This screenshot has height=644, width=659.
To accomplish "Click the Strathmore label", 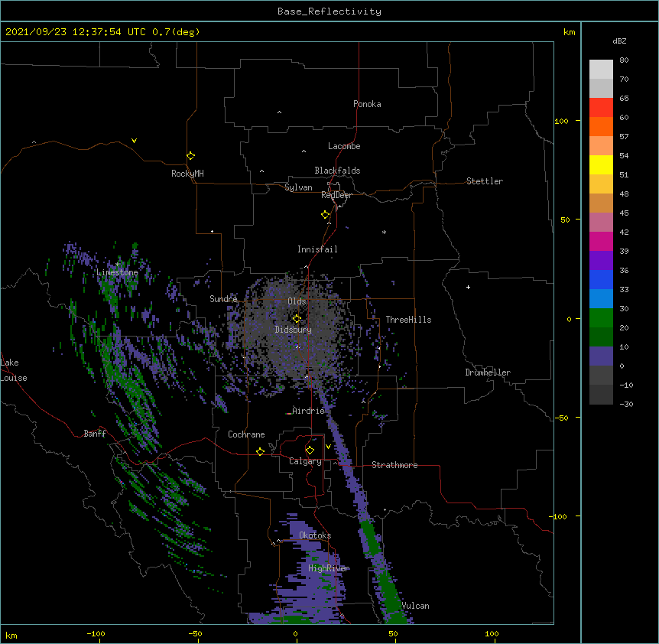I will pos(394,465).
